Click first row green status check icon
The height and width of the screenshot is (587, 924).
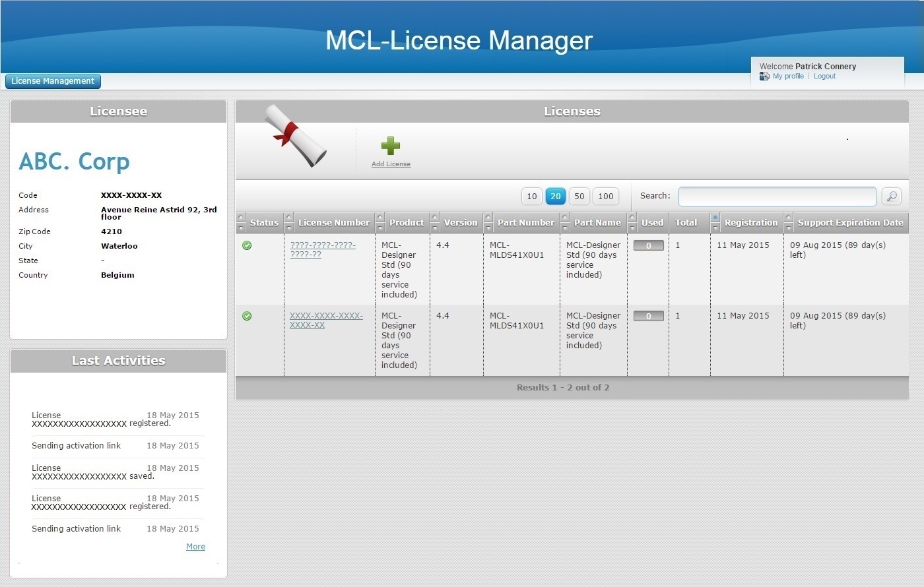(x=247, y=245)
